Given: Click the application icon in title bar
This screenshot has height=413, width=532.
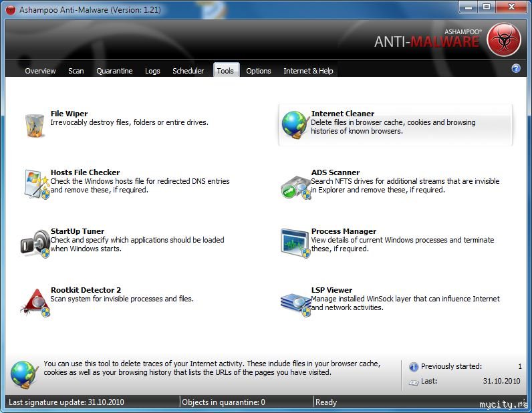Looking at the screenshot, I should (x=11, y=10).
